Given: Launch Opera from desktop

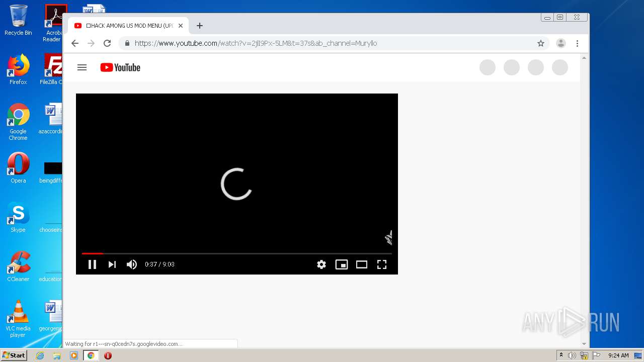Looking at the screenshot, I should [18, 168].
